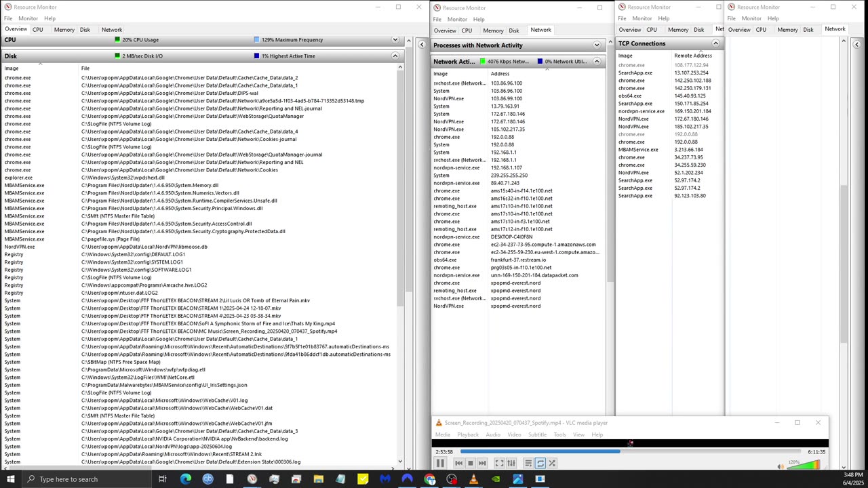Toggle VLC loop mode
The width and height of the screenshot is (868, 488).
pos(540,464)
